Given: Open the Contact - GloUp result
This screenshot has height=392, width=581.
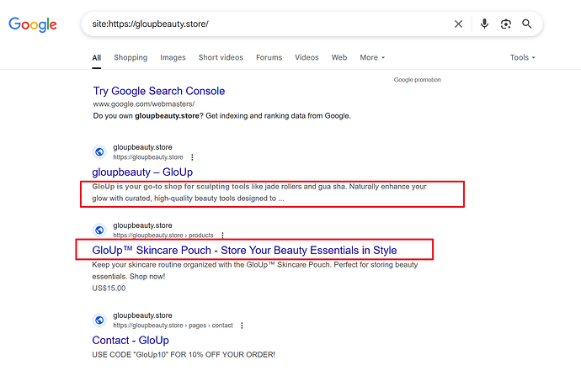Looking at the screenshot, I should click(x=131, y=340).
